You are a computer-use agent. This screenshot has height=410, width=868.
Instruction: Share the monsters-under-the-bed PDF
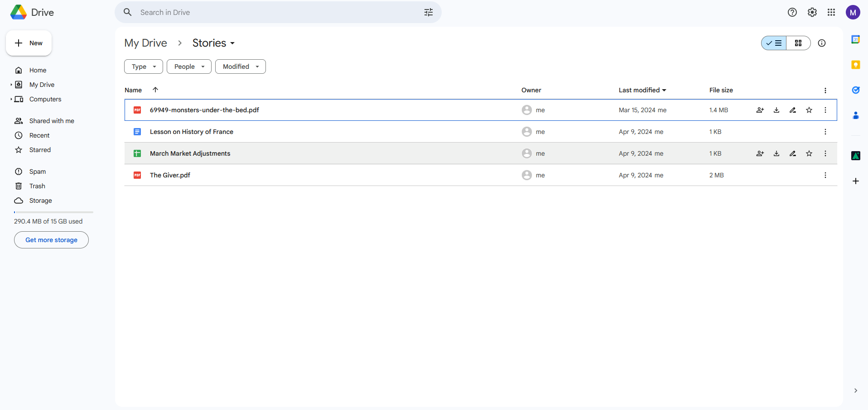[760, 110]
